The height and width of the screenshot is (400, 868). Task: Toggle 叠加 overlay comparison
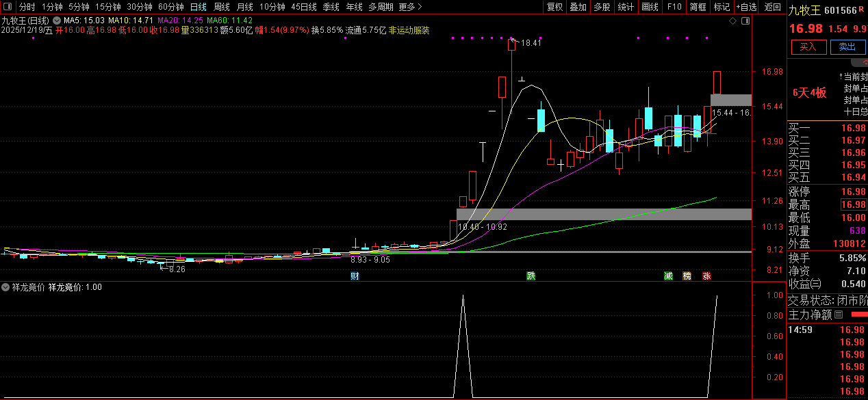(578, 7)
